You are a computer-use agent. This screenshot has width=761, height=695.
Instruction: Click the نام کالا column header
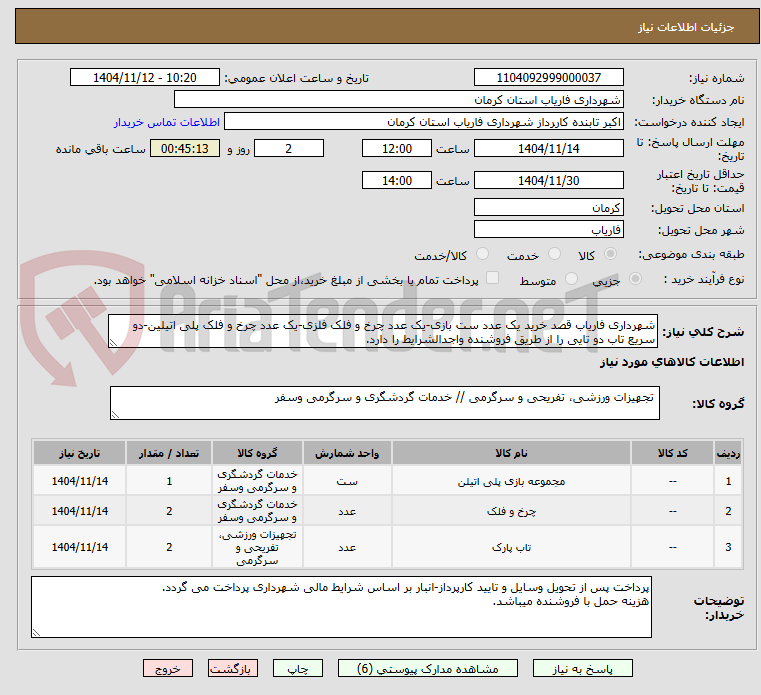[511, 453]
